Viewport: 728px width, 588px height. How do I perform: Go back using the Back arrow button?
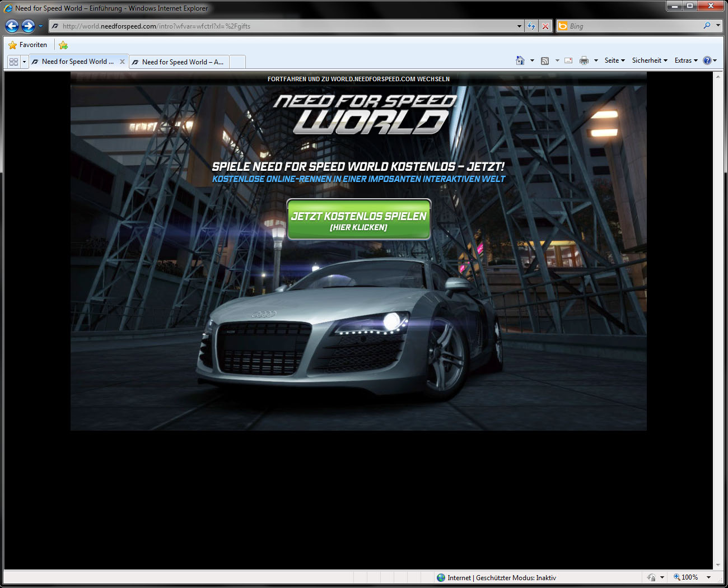pyautogui.click(x=12, y=26)
